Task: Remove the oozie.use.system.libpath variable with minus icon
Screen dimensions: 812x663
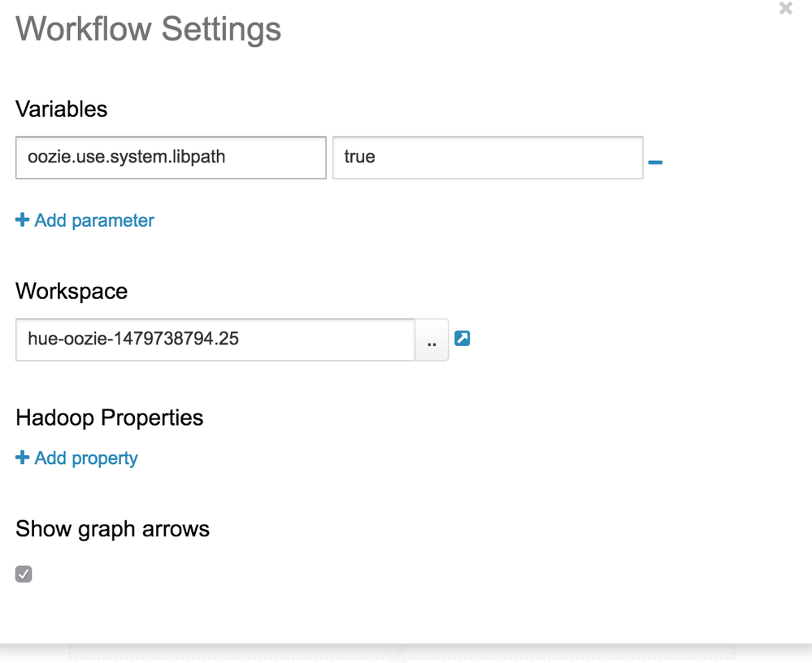Action: pyautogui.click(x=655, y=162)
